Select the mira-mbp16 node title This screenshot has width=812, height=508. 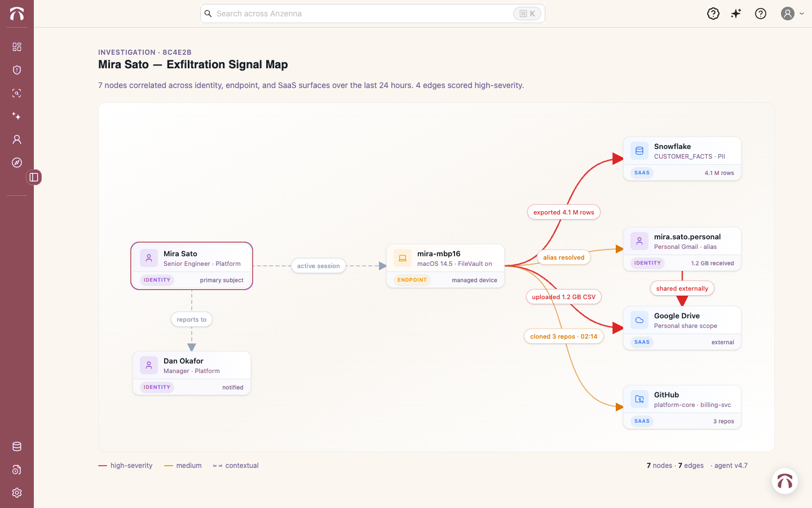coord(439,253)
